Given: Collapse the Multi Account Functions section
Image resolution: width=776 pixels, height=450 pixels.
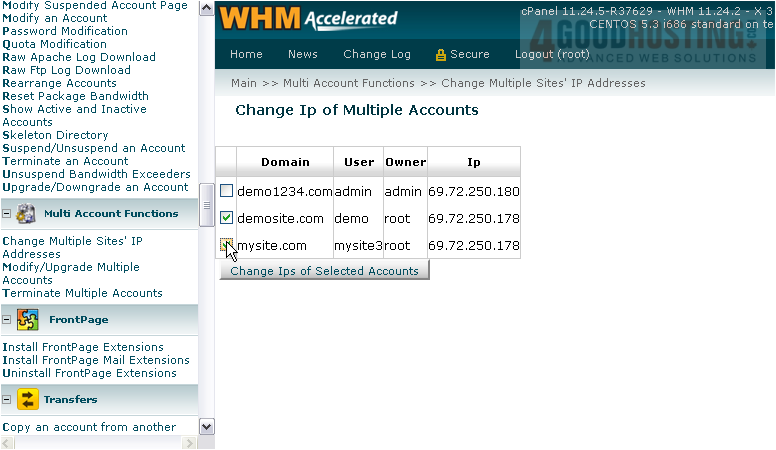Looking at the screenshot, I should (7, 214).
